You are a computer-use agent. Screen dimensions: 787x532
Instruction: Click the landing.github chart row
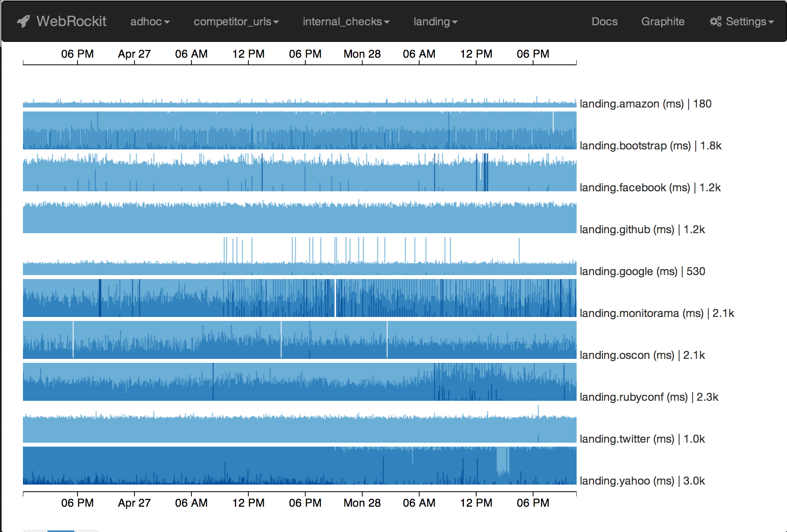pyautogui.click(x=299, y=214)
